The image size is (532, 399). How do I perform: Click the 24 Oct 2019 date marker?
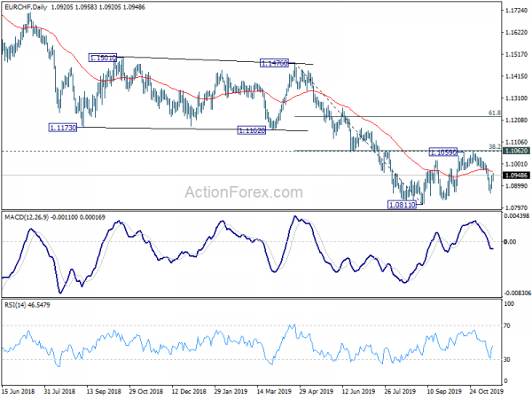tap(486, 391)
